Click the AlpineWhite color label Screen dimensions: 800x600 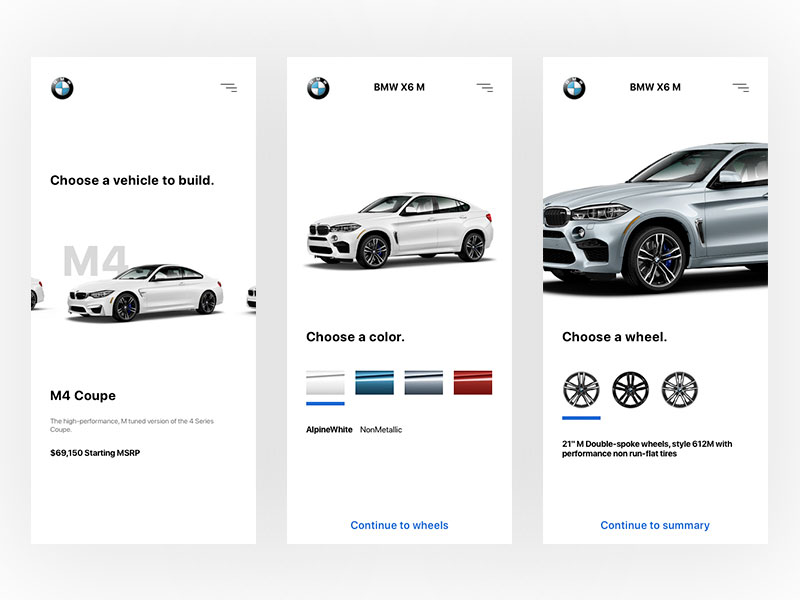(x=329, y=430)
